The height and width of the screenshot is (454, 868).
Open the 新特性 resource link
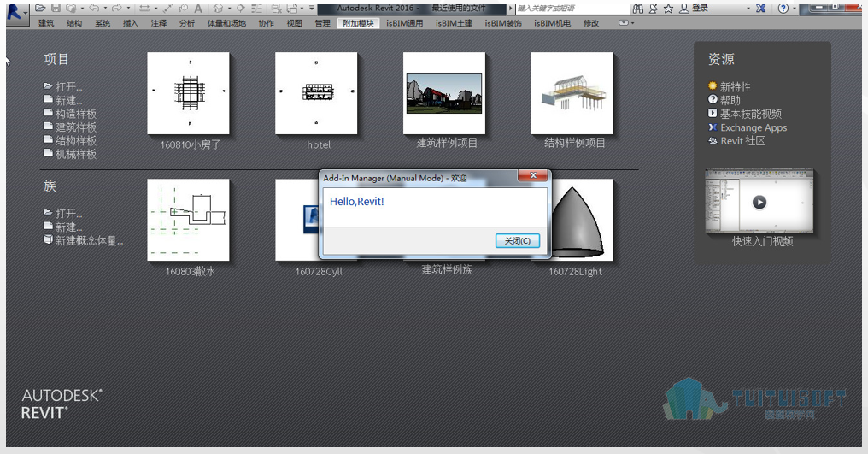(735, 86)
